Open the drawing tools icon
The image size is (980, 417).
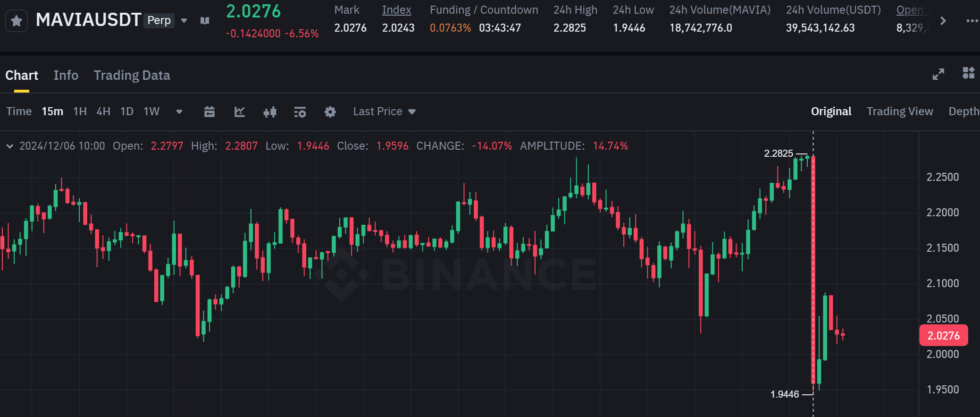pyautogui.click(x=240, y=112)
